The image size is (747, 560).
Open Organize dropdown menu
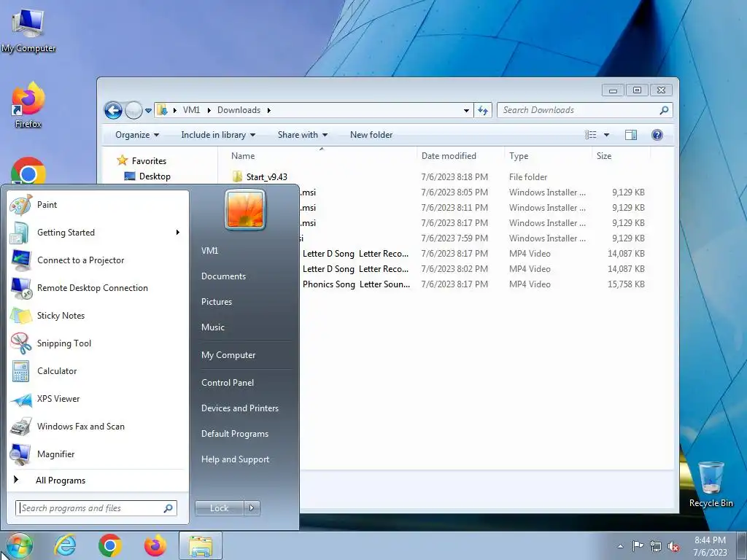point(137,135)
